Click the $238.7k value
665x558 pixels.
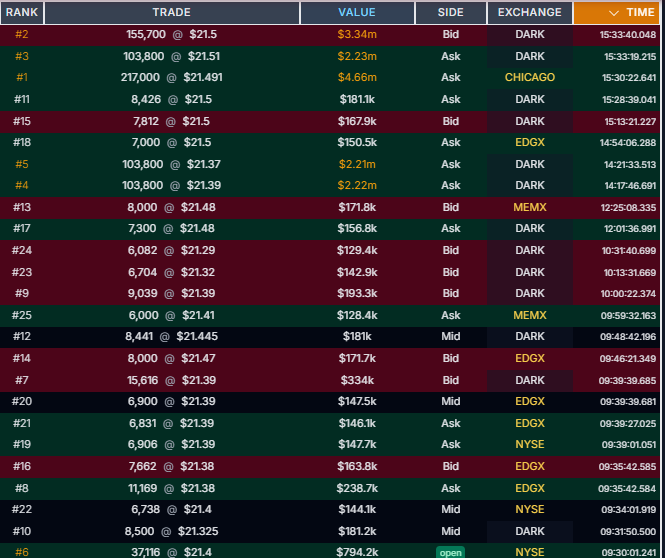357,488
